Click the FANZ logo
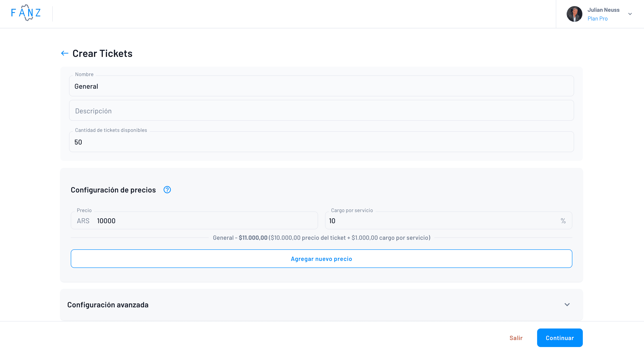This screenshot has width=644, height=354. [x=26, y=13]
